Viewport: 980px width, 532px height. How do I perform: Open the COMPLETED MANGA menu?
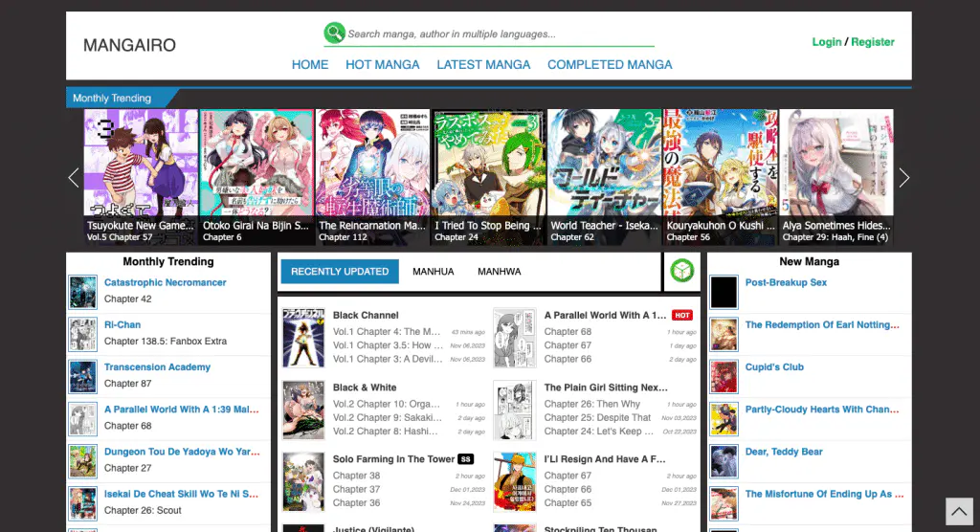610,64
